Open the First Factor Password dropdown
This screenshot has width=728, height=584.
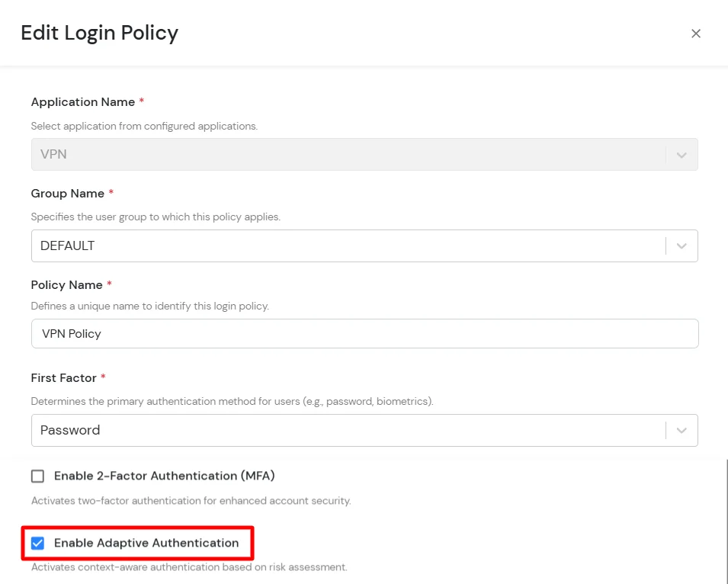(364, 430)
